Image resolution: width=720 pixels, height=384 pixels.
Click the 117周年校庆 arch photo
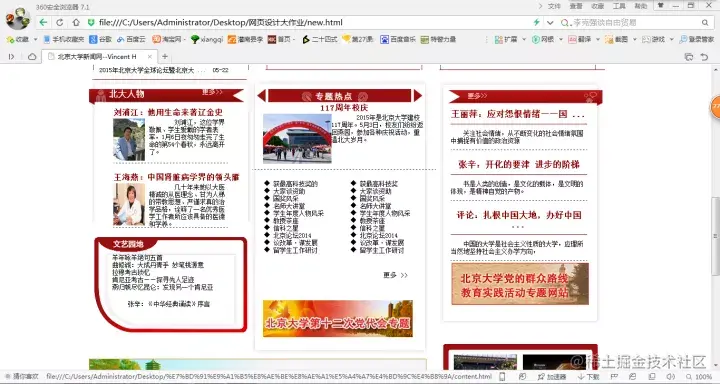click(x=297, y=139)
